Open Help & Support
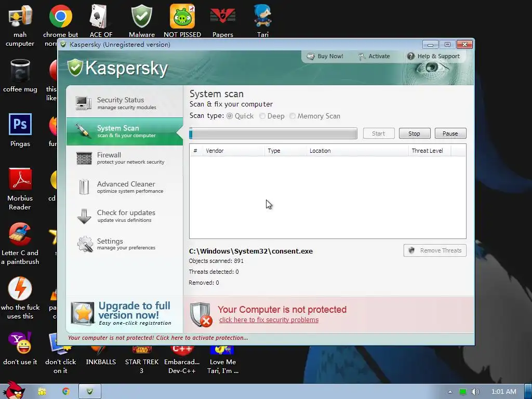Viewport: 532px width, 399px height. coord(433,56)
